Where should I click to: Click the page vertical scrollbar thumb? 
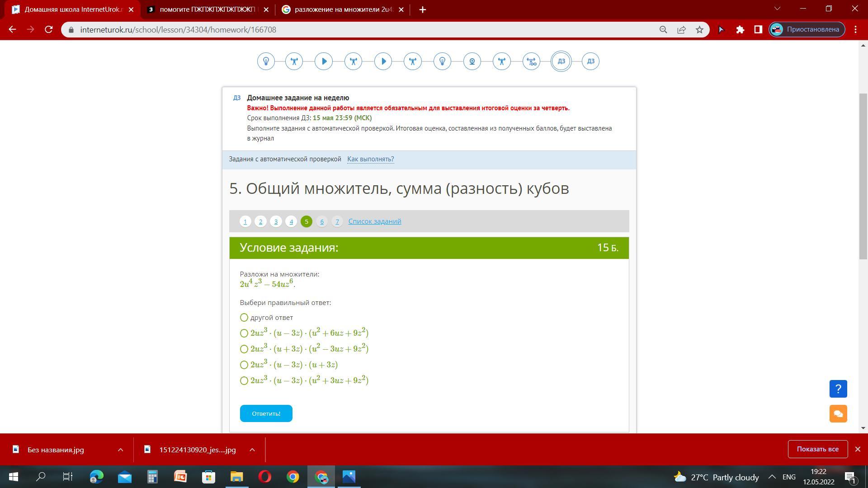(863, 176)
